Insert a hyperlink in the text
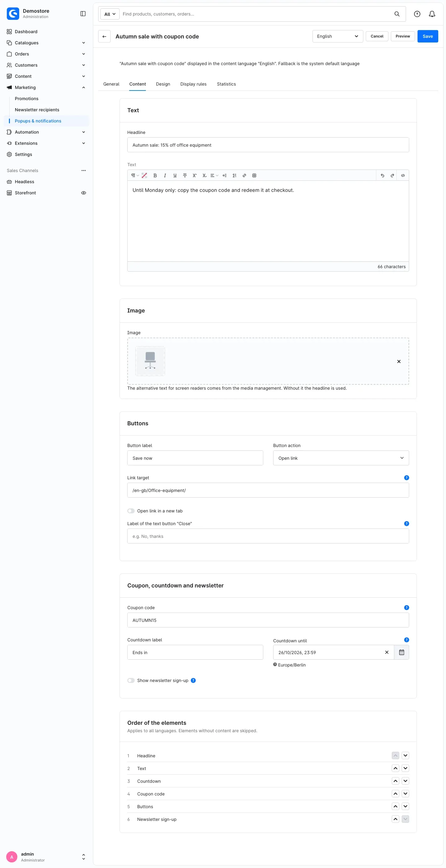Image resolution: width=446 pixels, height=868 pixels. click(244, 175)
